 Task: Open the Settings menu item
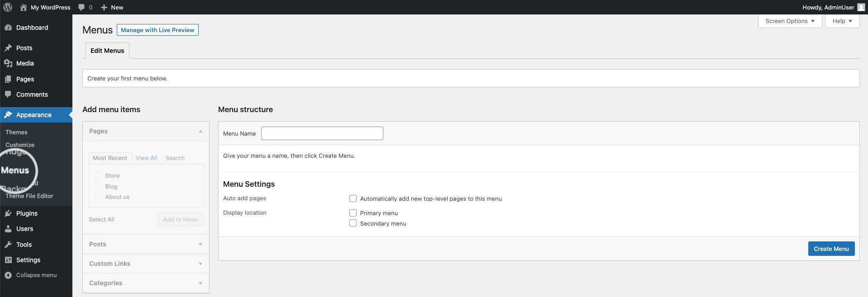(x=36, y=260)
